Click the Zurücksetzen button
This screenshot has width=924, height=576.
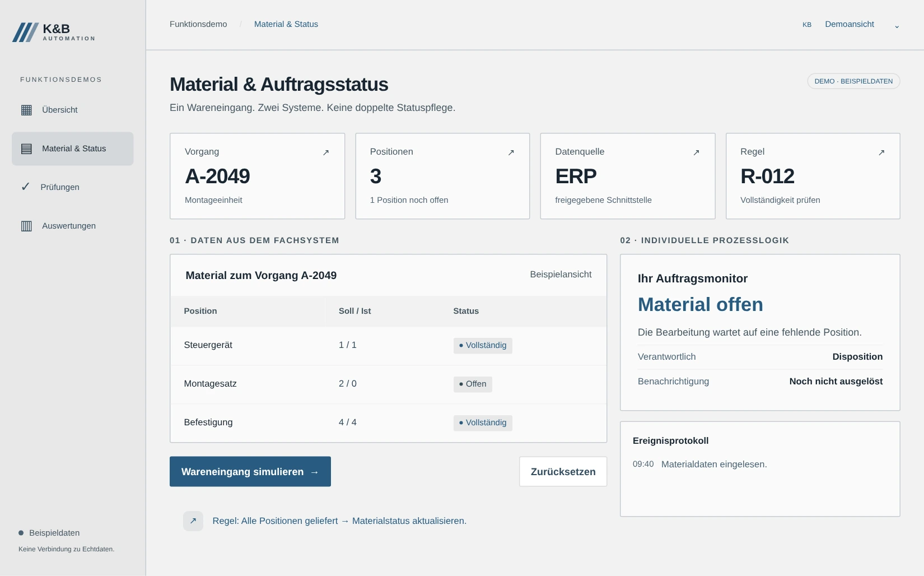[563, 472]
